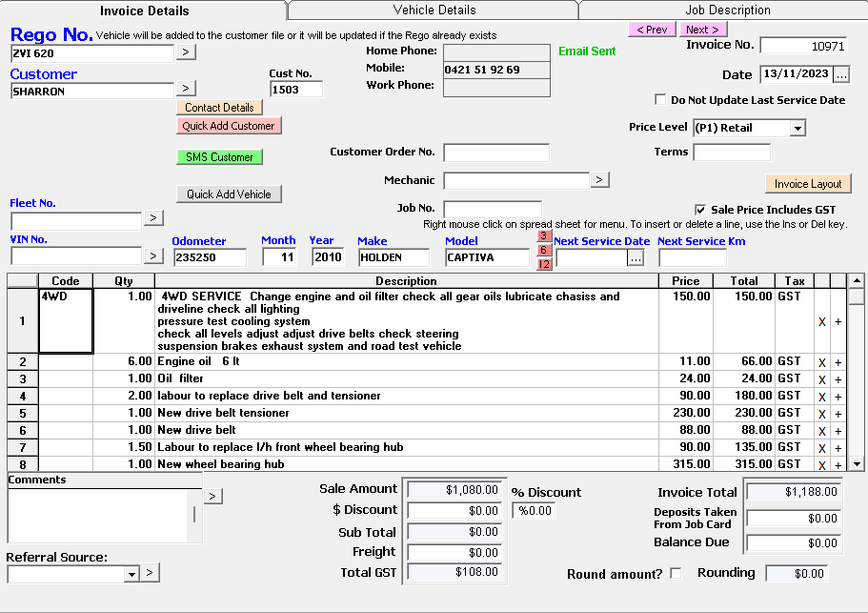Click the Freight amount field

[x=454, y=553]
